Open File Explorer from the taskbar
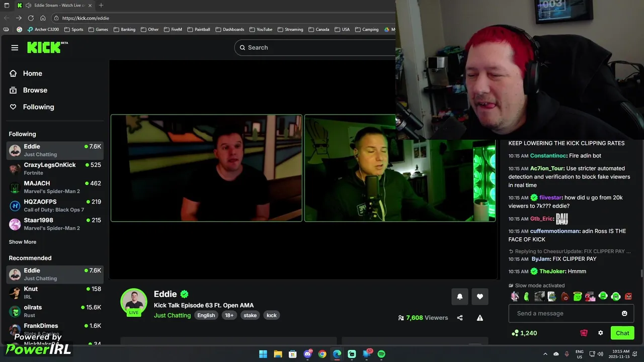 tap(278, 354)
